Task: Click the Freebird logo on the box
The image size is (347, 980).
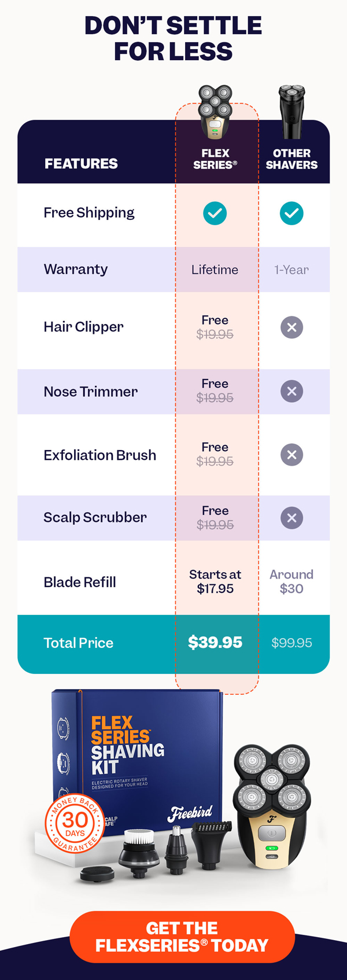Action: 190,813
